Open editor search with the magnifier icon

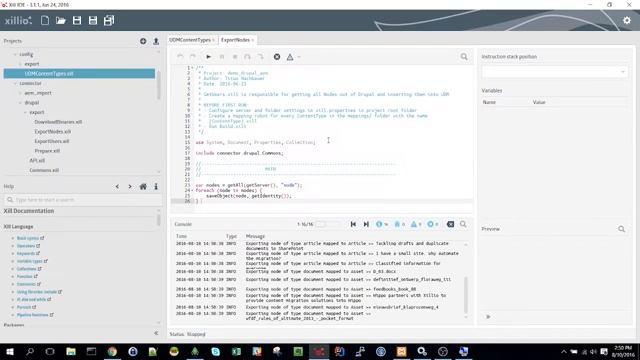464,57
